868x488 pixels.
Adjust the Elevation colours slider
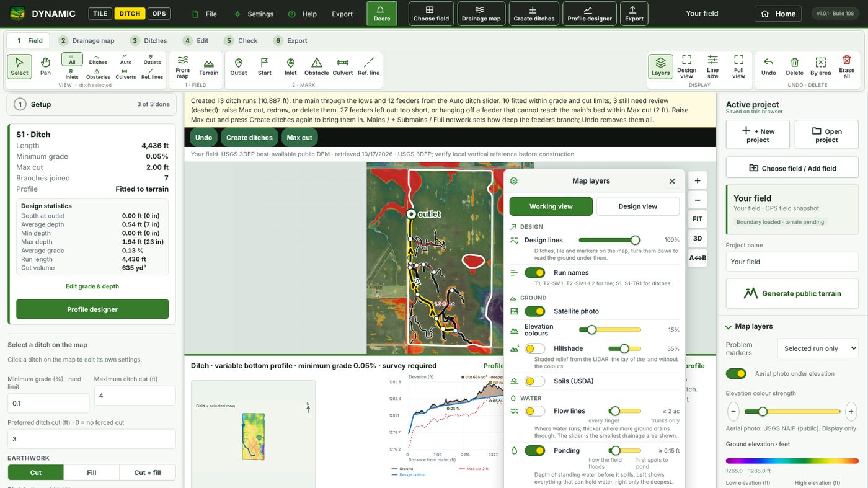(x=609, y=330)
